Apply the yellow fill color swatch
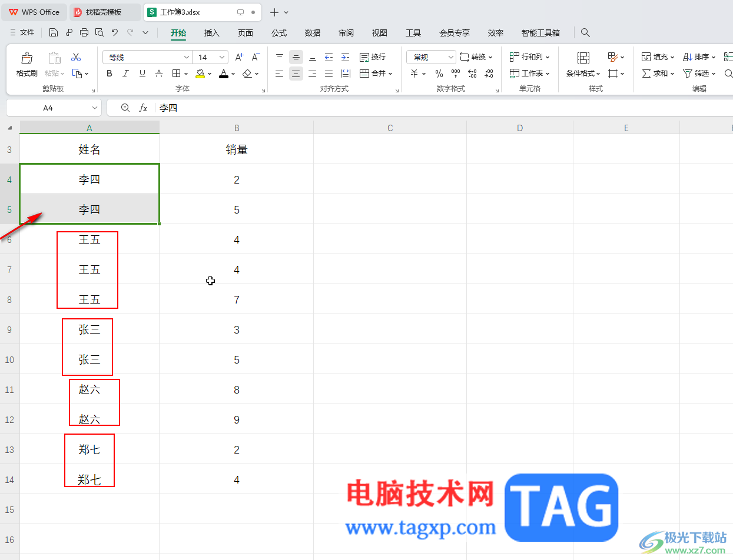The image size is (733, 560). [200, 74]
